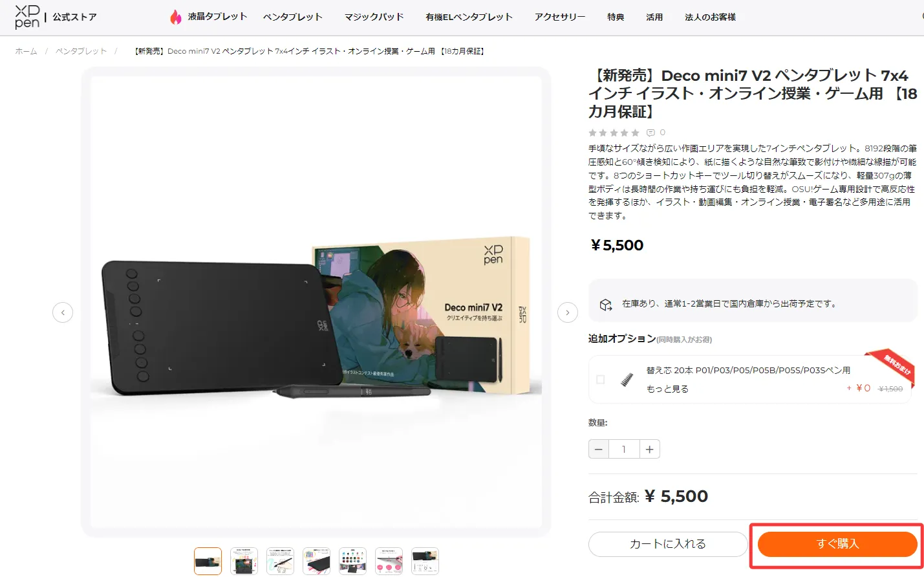924x577 pixels.
Task: Open the アクセサリー menu
Action: point(560,17)
